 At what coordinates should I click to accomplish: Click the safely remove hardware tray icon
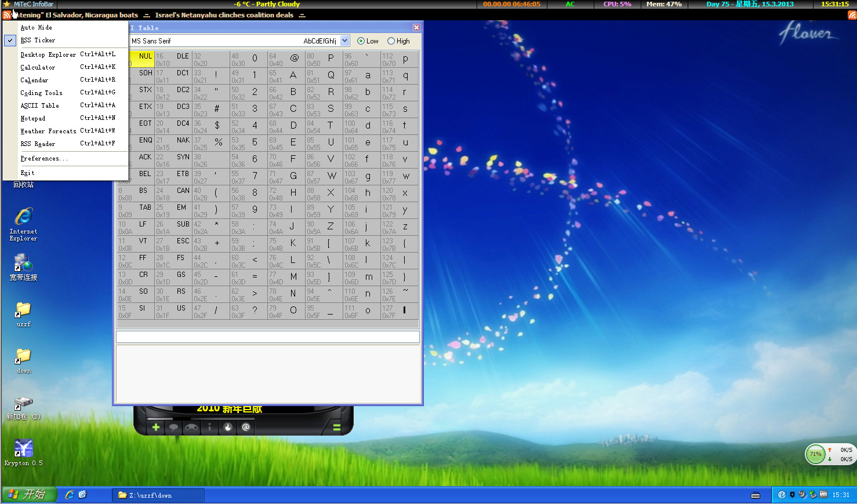pyautogui.click(x=813, y=495)
